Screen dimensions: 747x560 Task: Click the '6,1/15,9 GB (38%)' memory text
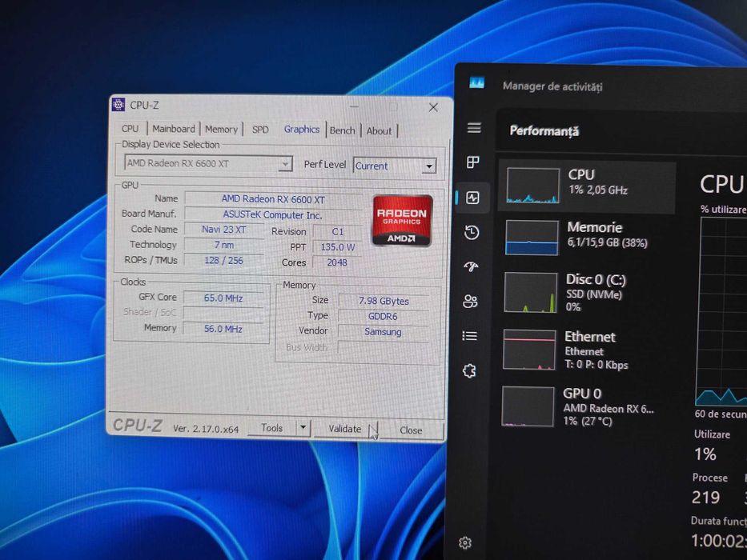point(607,242)
